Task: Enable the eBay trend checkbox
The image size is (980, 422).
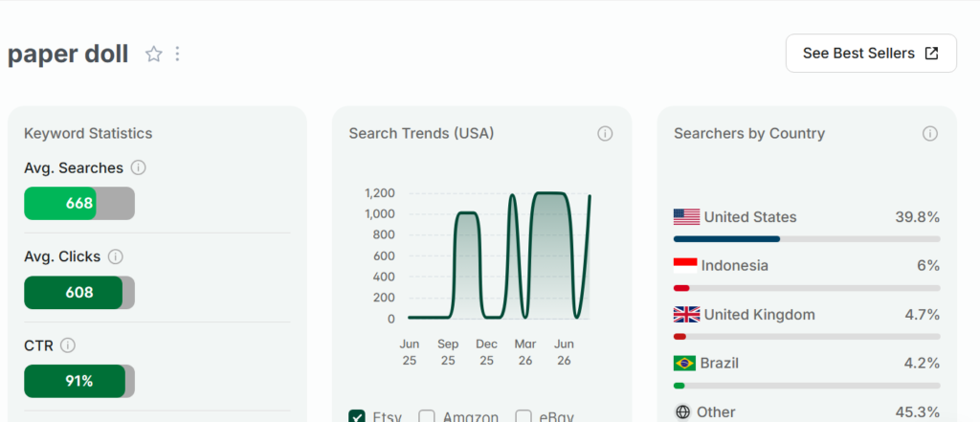Action: [523, 416]
